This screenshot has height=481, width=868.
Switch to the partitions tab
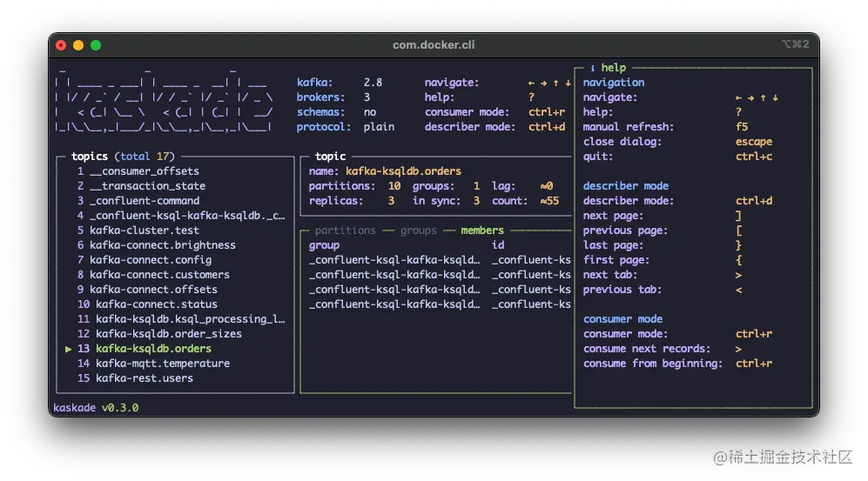[345, 230]
